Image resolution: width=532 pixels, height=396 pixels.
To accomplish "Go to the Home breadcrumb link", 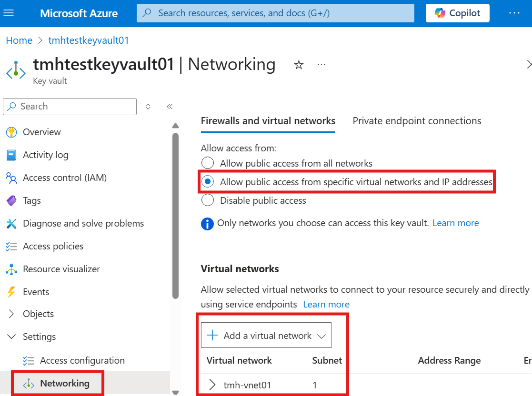I will 19,40.
